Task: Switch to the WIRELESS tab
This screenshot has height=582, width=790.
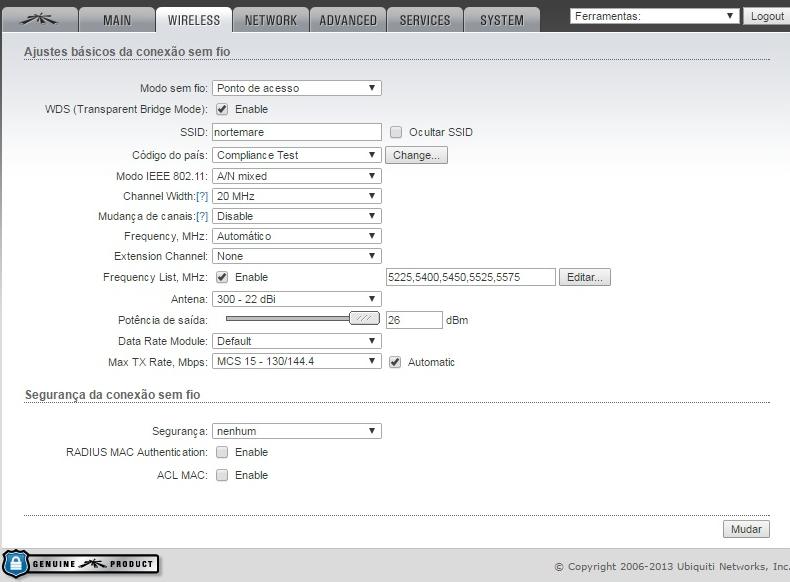Action: tap(194, 20)
